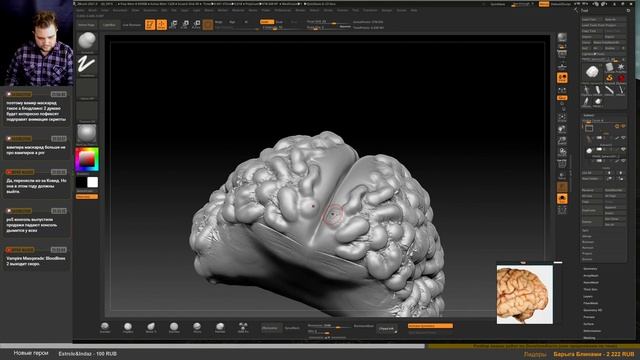Toggle the Zsub mode
This screenshot has height=360, width=640.
[280, 22]
